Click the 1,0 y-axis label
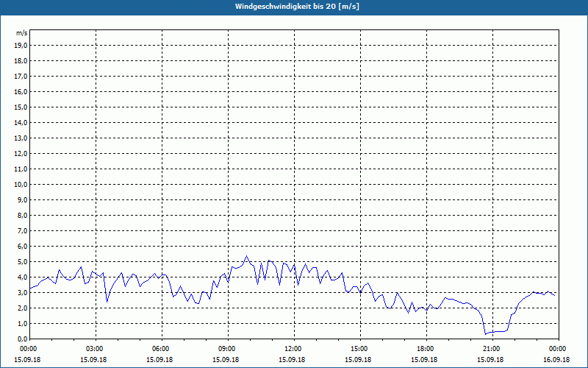The width and height of the screenshot is (588, 368). [x=22, y=323]
